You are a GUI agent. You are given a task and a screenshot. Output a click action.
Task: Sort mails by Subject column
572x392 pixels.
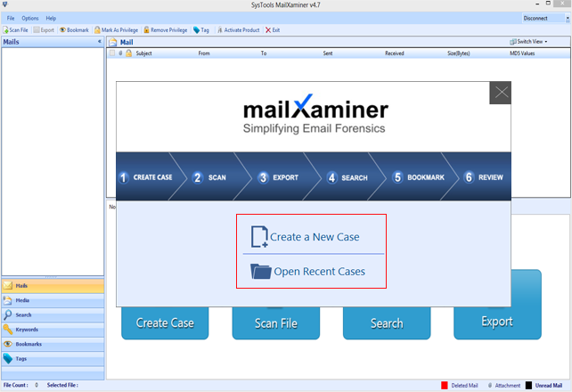click(x=143, y=53)
